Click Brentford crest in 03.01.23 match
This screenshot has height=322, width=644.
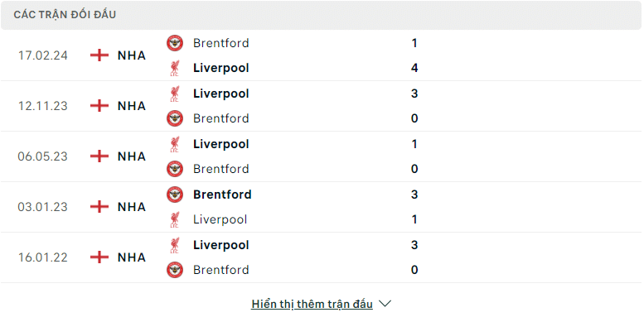[175, 195]
